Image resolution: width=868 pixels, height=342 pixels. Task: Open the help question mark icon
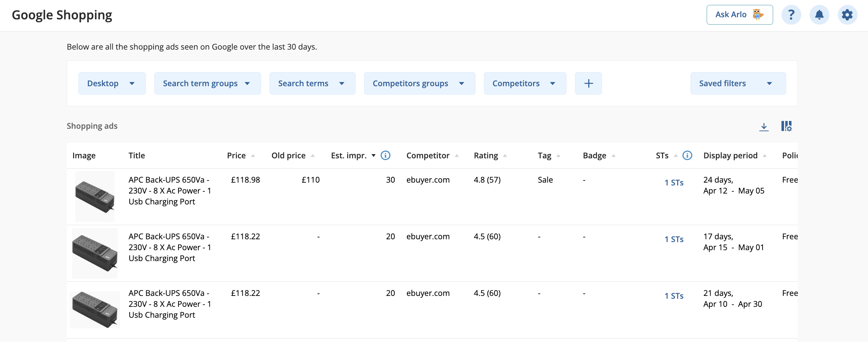coord(791,15)
